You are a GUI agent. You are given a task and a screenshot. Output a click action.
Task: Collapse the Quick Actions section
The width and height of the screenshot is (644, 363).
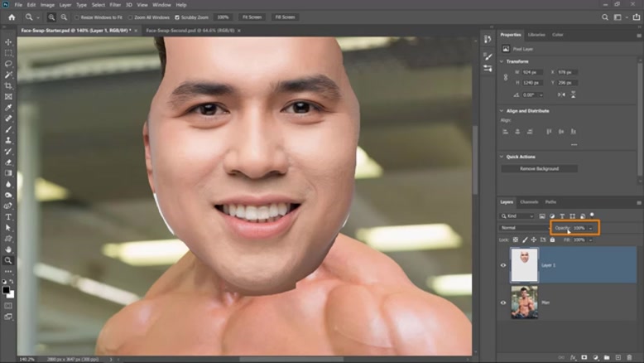(501, 157)
